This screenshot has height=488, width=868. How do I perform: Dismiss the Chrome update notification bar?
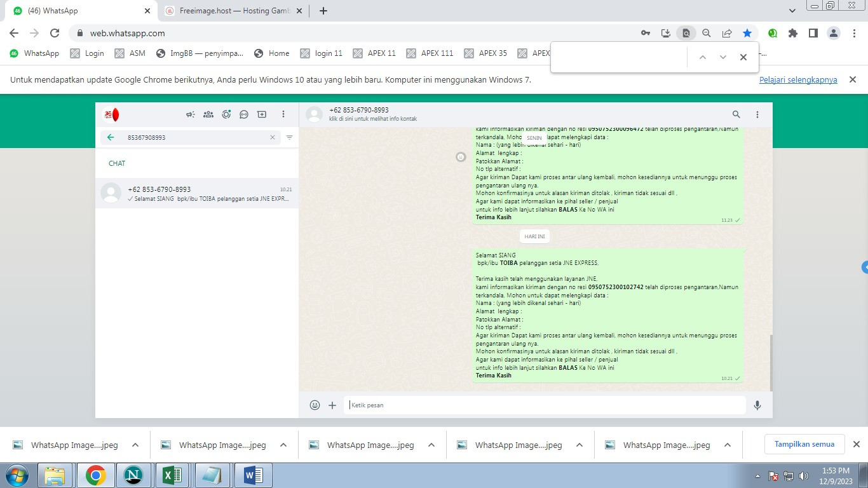click(853, 79)
